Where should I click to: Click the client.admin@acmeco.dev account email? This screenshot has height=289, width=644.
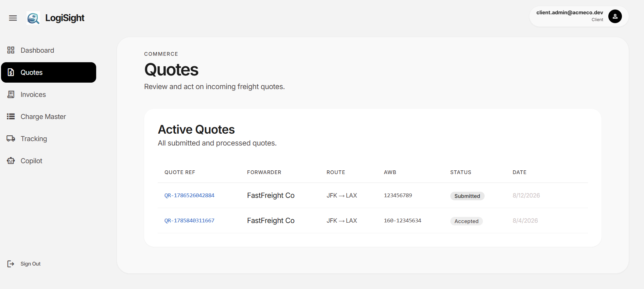point(570,13)
